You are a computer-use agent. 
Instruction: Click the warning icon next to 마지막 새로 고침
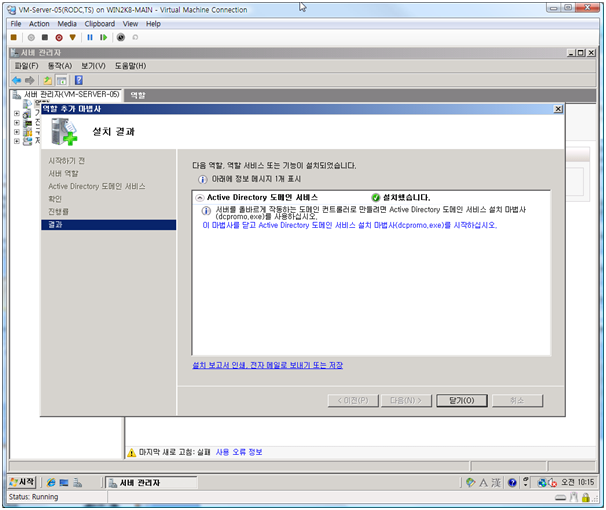click(x=131, y=452)
